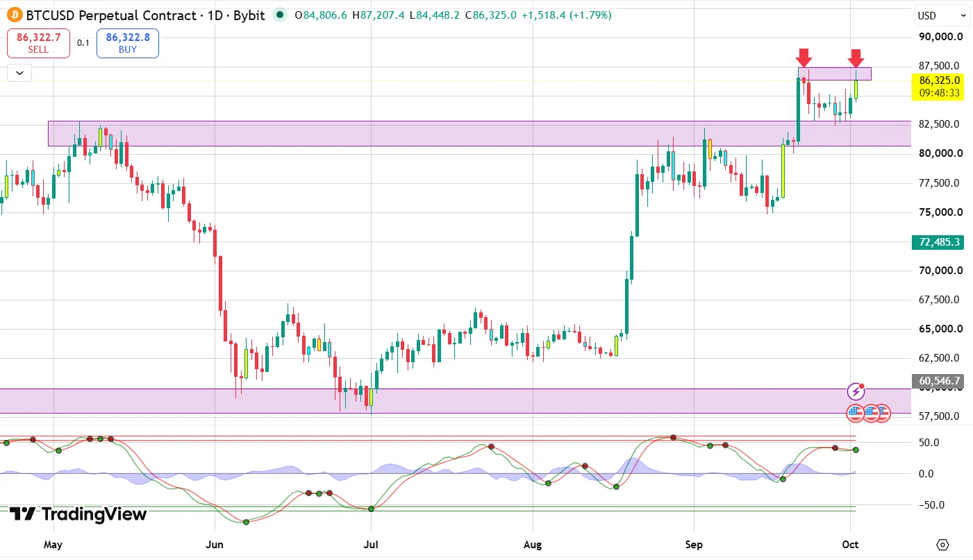Viewport: 973px width, 560px height.
Task: Collapse the legend with the chevron button
Action: (x=19, y=72)
